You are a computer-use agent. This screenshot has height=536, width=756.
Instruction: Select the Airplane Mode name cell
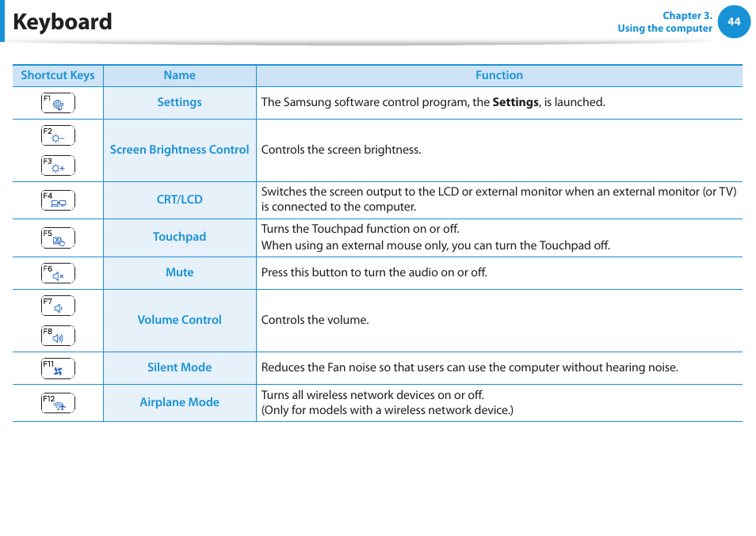[179, 403]
